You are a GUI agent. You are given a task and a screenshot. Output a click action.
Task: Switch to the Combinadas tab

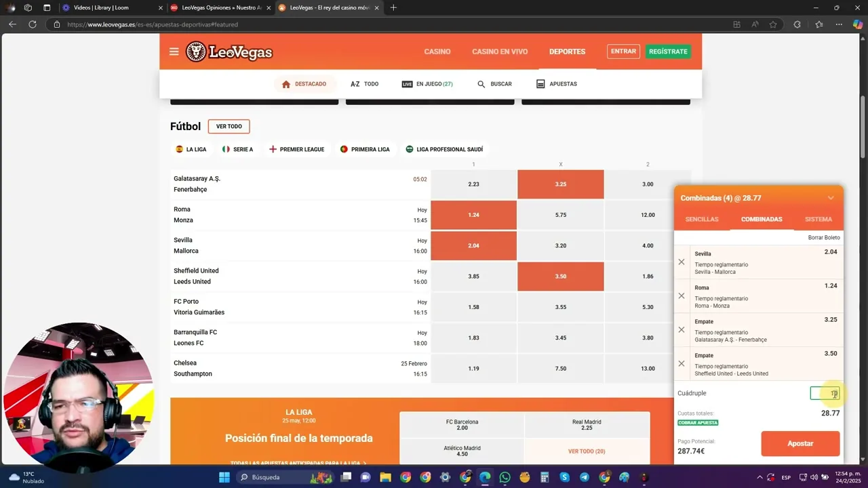(762, 220)
